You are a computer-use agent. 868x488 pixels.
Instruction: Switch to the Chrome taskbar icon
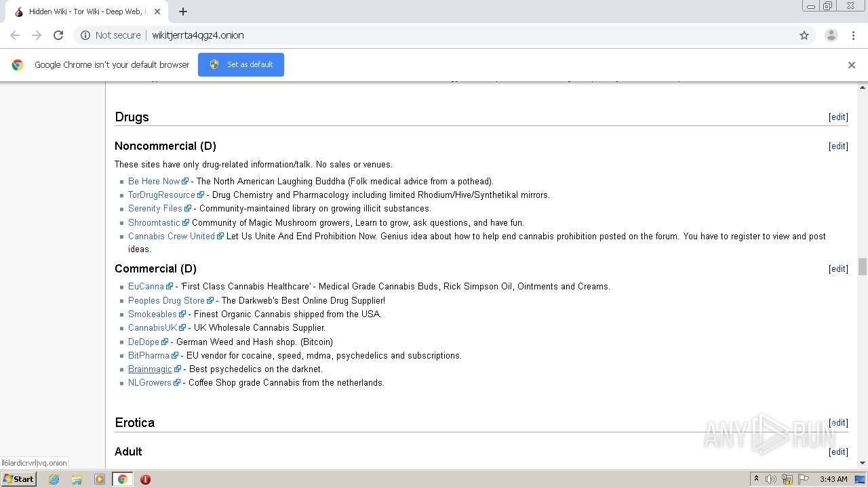pos(122,479)
